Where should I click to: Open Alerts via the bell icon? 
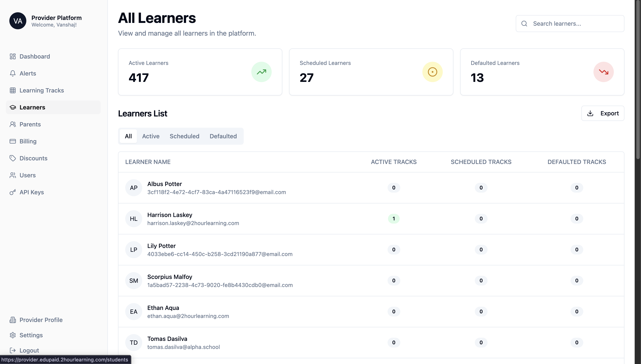tap(13, 73)
